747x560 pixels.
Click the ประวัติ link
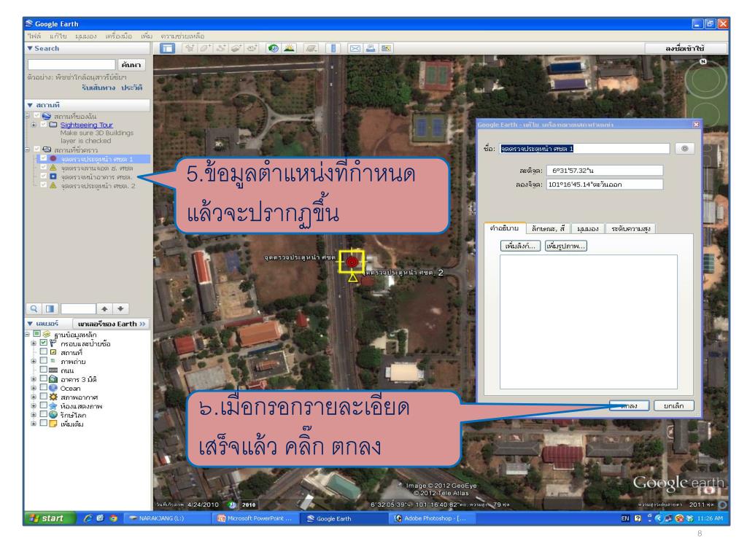(131, 87)
